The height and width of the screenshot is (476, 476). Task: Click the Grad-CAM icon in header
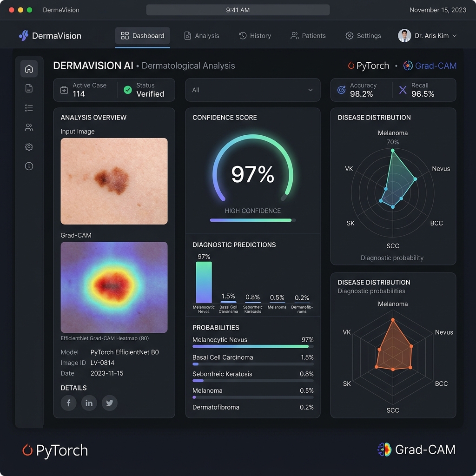point(408,66)
